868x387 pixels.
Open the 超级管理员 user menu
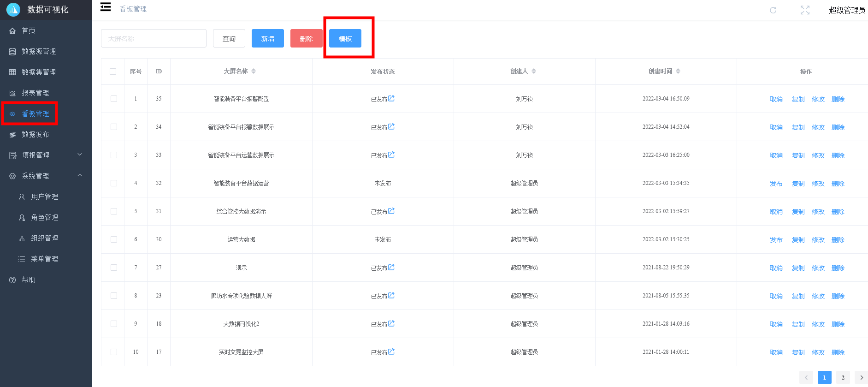tap(847, 10)
